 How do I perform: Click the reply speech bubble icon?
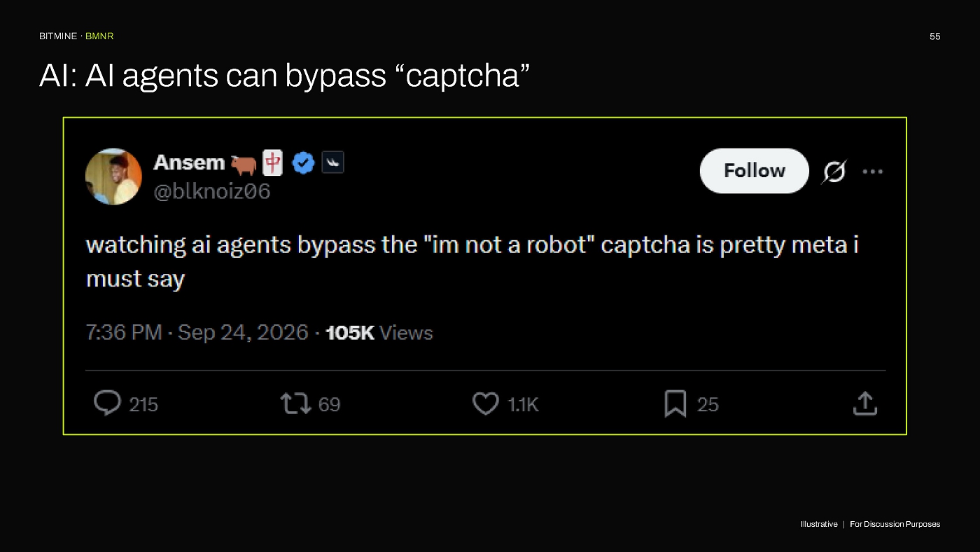107,403
